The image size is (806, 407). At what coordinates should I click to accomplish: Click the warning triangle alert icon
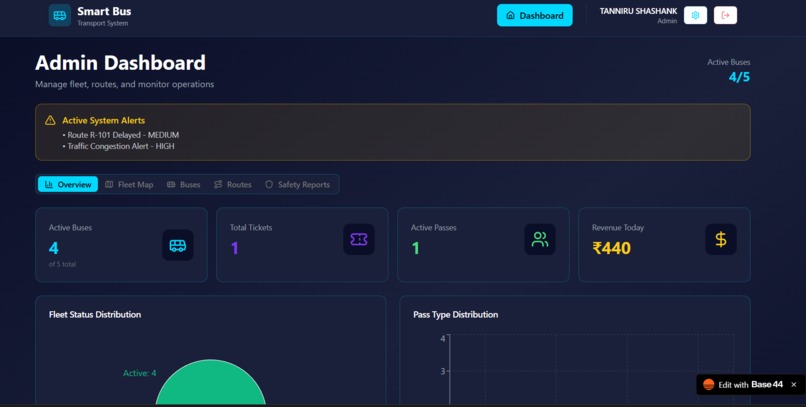(50, 120)
